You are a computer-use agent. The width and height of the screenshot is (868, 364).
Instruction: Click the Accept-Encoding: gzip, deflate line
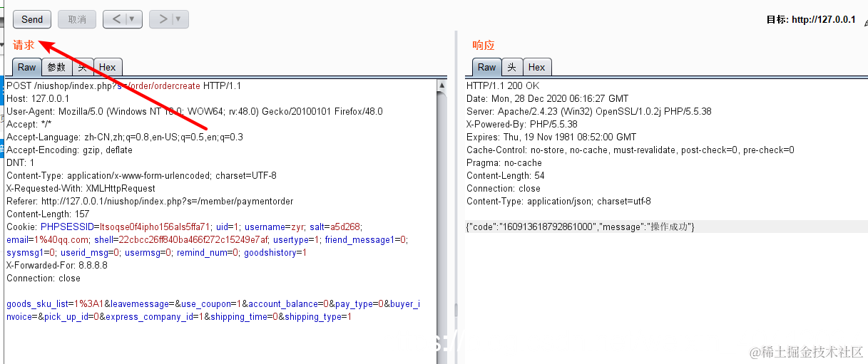[69, 150]
